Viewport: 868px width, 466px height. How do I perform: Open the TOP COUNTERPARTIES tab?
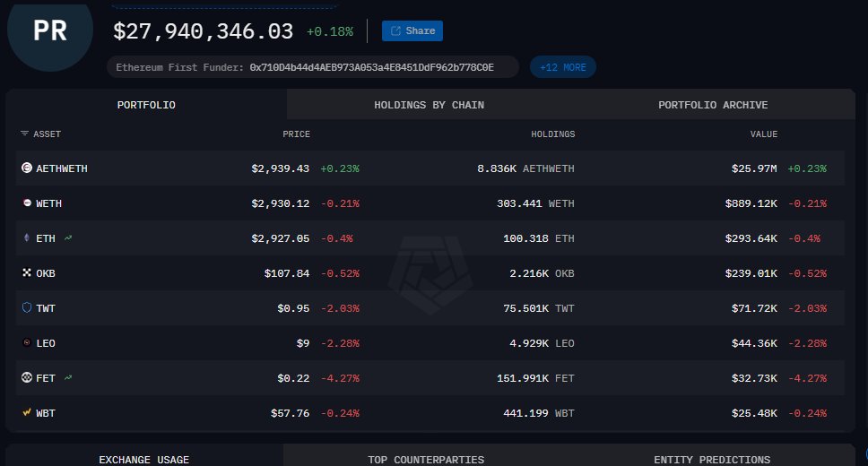click(426, 460)
